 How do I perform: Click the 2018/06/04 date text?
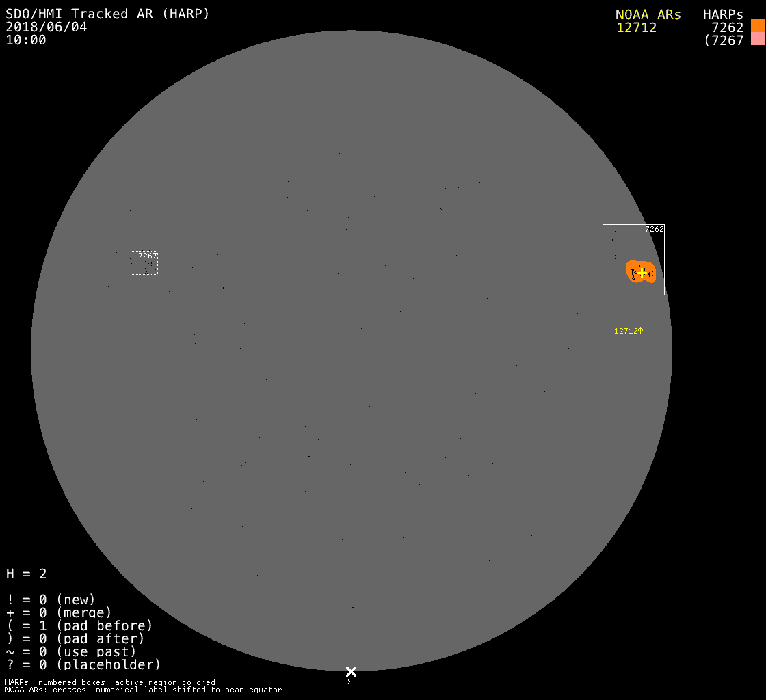pyautogui.click(x=47, y=27)
